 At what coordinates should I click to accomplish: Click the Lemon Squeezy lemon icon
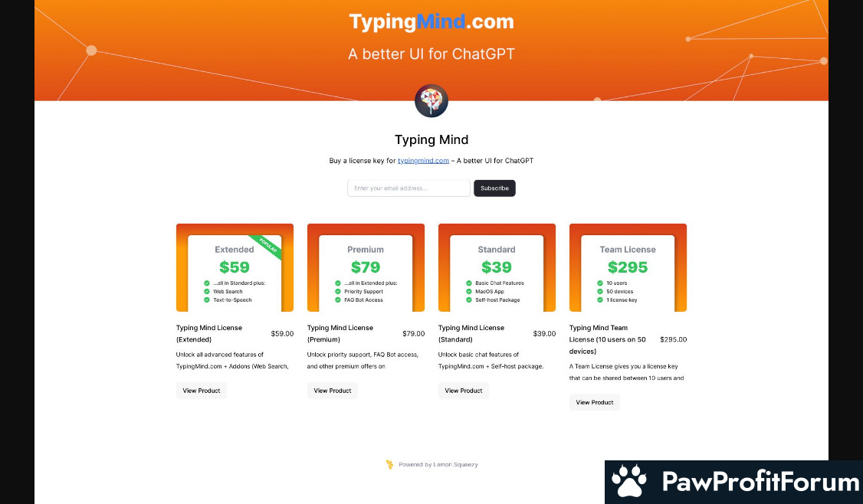pos(389,464)
